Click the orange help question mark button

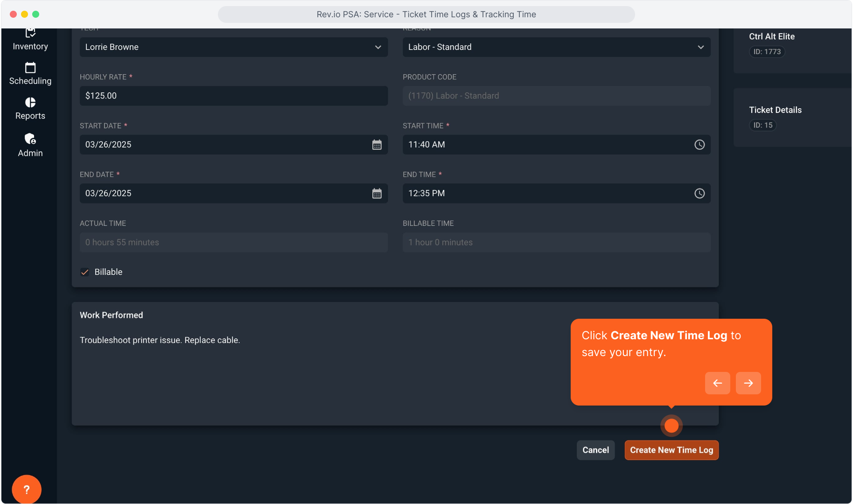pyautogui.click(x=27, y=489)
